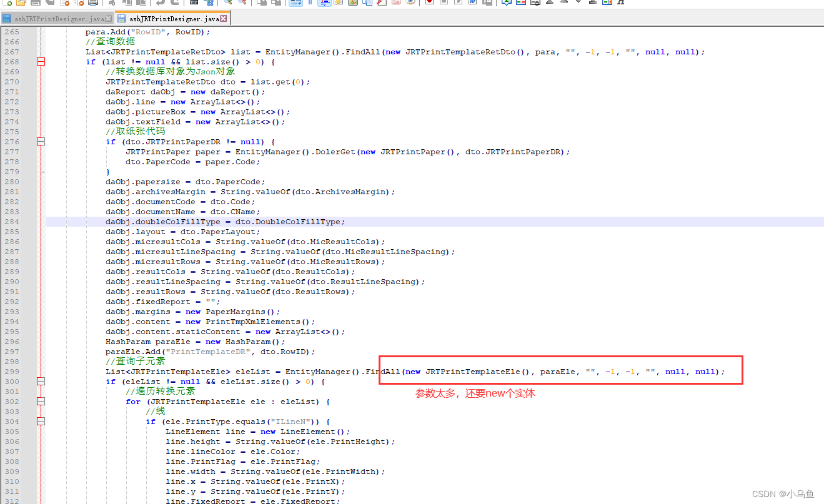This screenshot has width=824, height=504.
Task: Click the line.lineColor = ele.Color line
Action: (233, 452)
